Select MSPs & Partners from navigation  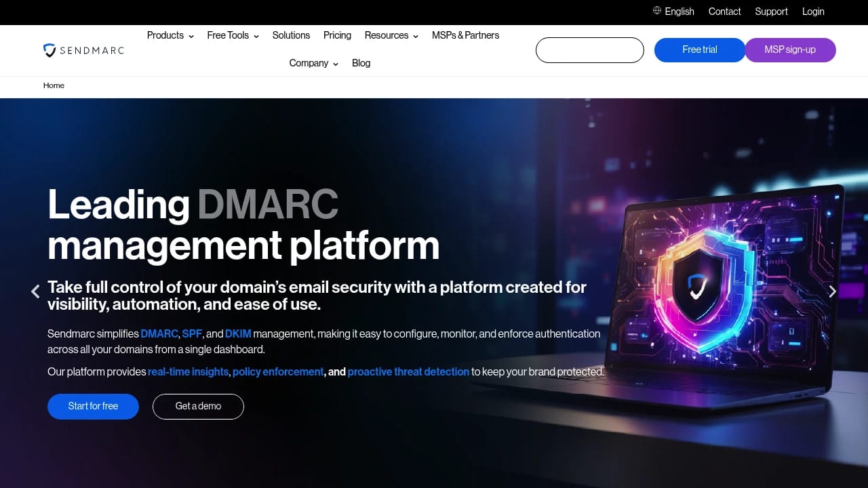pyautogui.click(x=465, y=35)
